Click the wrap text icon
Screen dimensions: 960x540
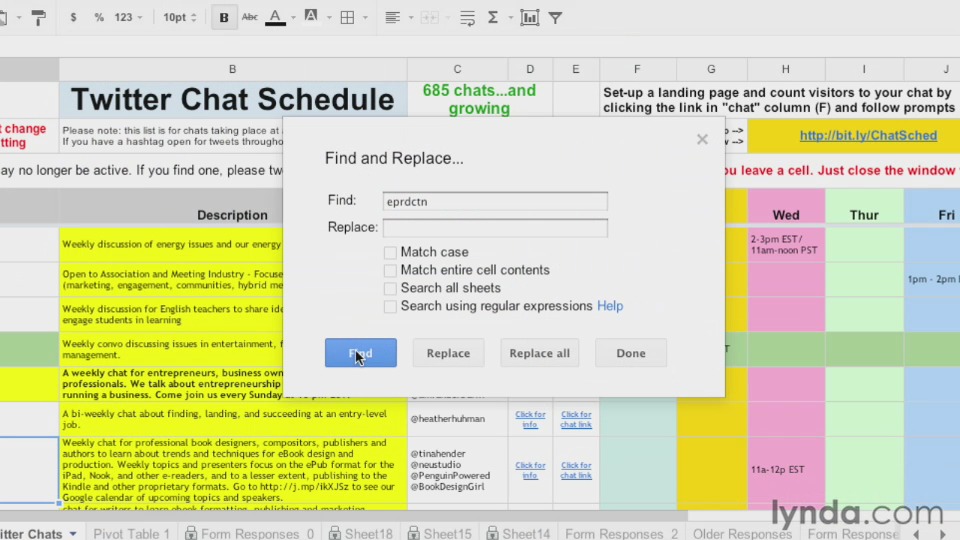468,17
